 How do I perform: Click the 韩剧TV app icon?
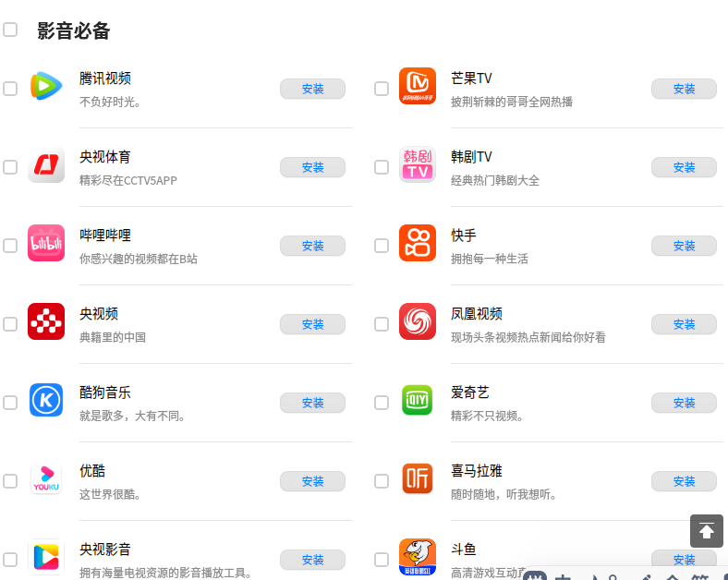(x=418, y=164)
